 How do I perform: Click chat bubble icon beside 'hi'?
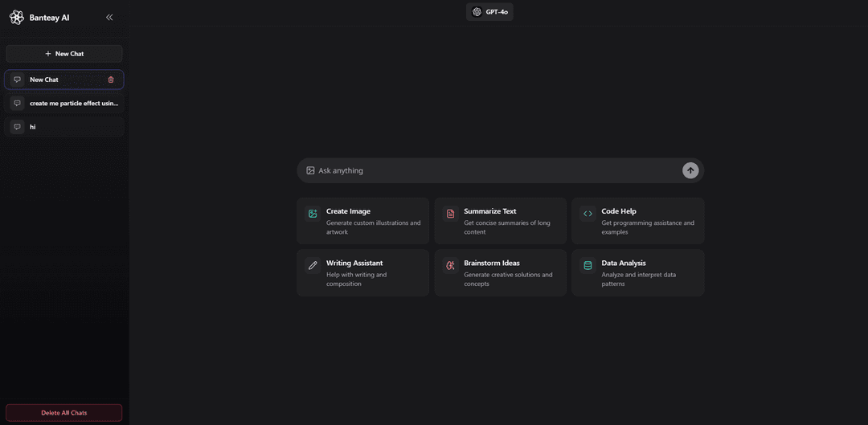18,127
